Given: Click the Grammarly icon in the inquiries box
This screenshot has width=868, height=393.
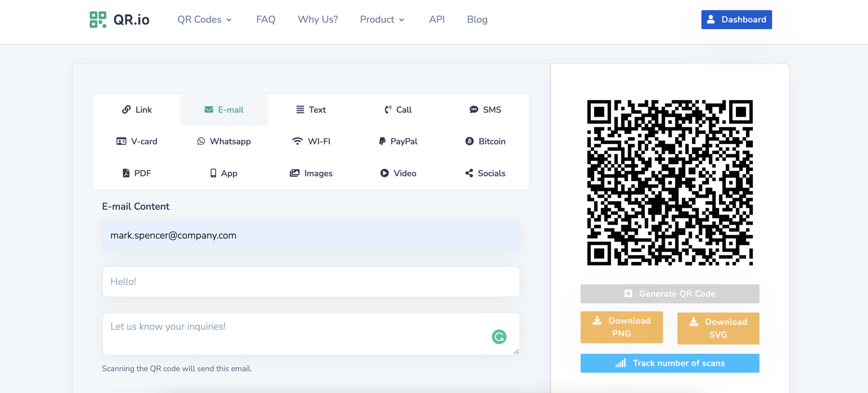Looking at the screenshot, I should 498,336.
